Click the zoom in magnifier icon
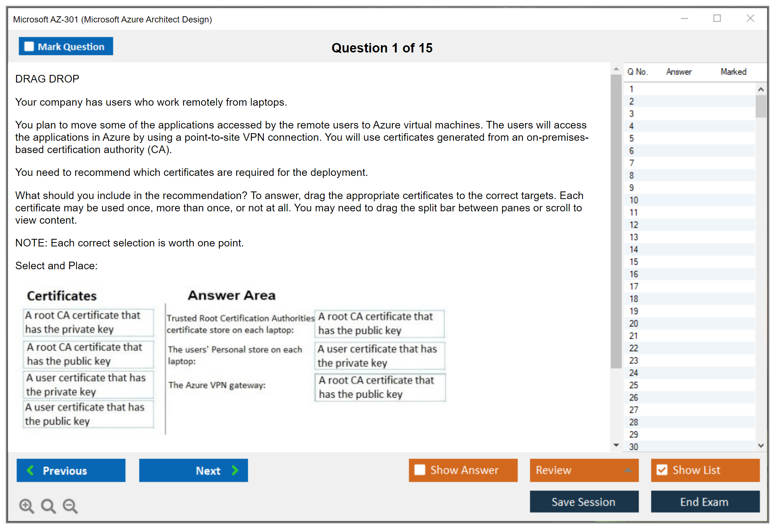This screenshot has height=532, width=778. 26,506
